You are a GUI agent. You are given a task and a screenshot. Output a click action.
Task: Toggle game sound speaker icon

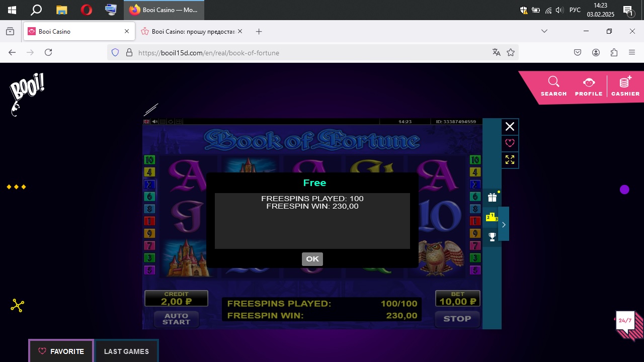point(155,122)
